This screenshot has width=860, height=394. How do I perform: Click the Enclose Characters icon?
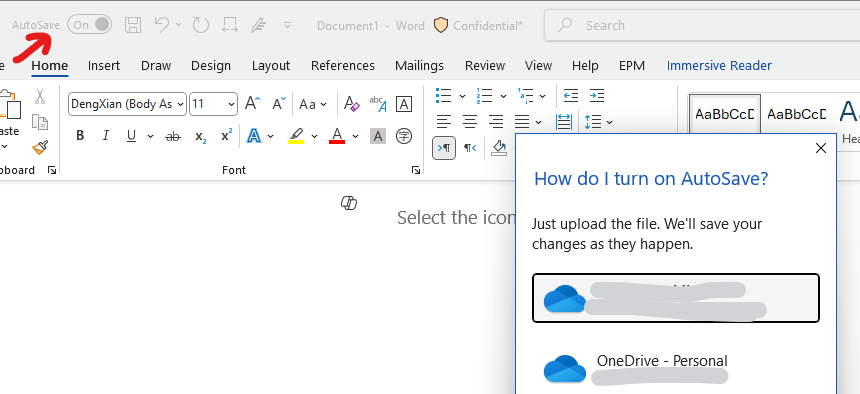404,136
